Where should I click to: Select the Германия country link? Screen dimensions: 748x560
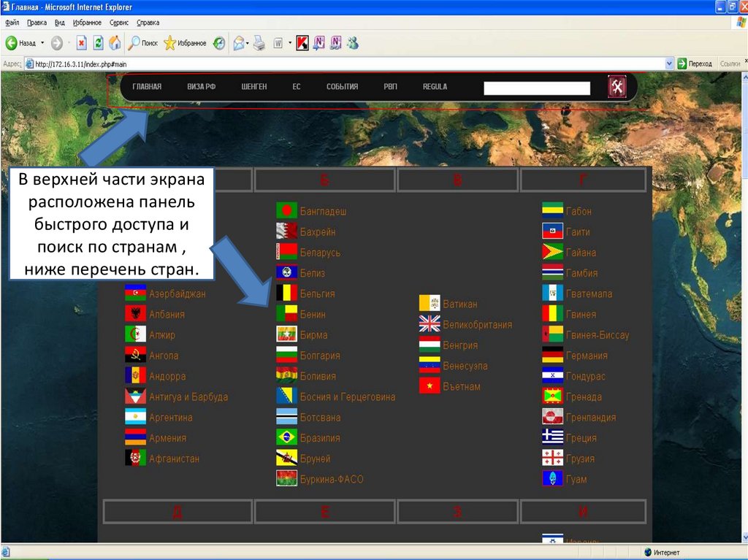click(586, 356)
